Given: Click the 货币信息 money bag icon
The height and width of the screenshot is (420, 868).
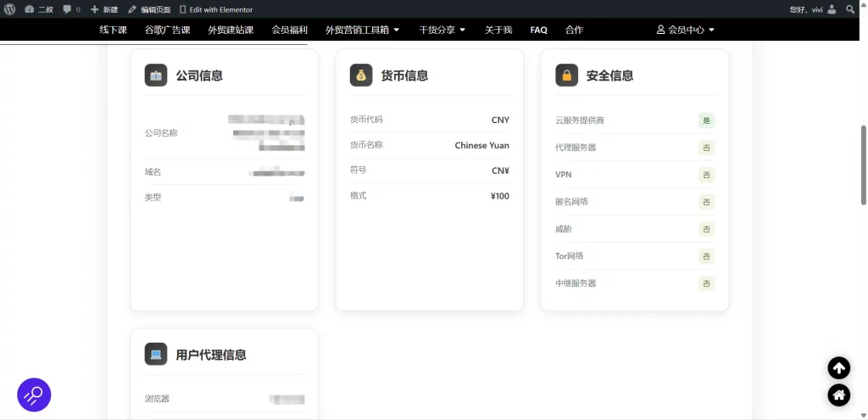Looking at the screenshot, I should click(361, 76).
